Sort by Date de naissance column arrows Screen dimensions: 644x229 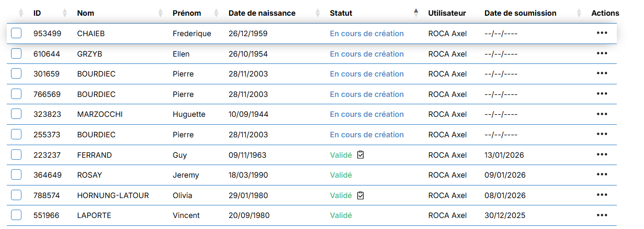[316, 13]
